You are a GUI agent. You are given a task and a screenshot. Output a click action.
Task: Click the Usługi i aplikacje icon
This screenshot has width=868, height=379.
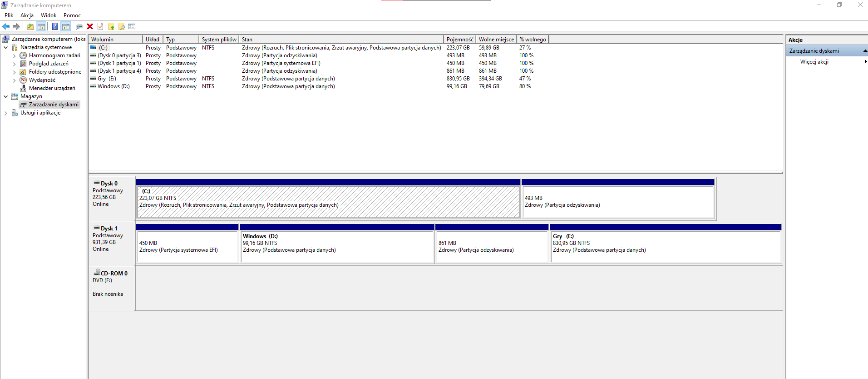tap(15, 113)
